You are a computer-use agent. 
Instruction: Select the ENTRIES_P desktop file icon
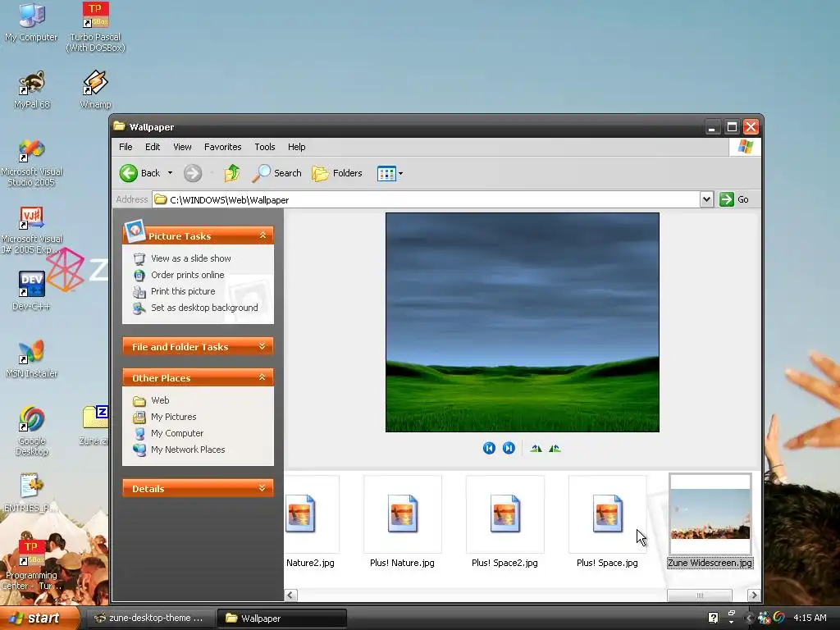[x=31, y=493]
